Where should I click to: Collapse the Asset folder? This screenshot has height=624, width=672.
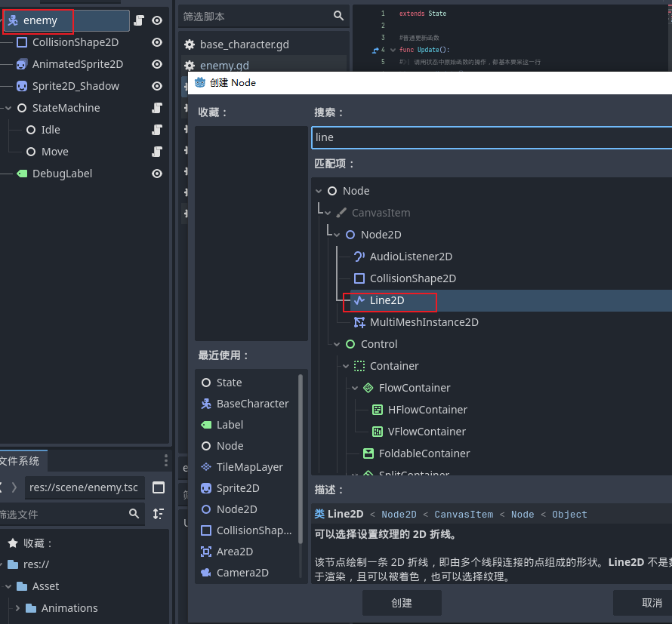8,586
